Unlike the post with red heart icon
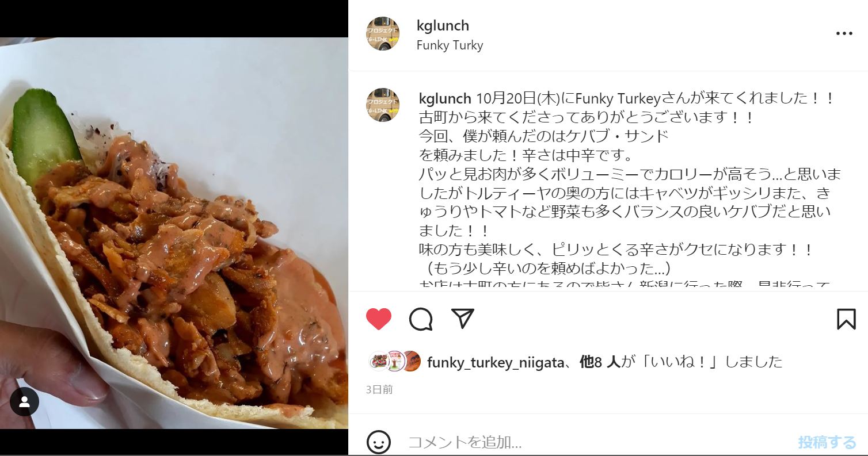 click(x=379, y=319)
